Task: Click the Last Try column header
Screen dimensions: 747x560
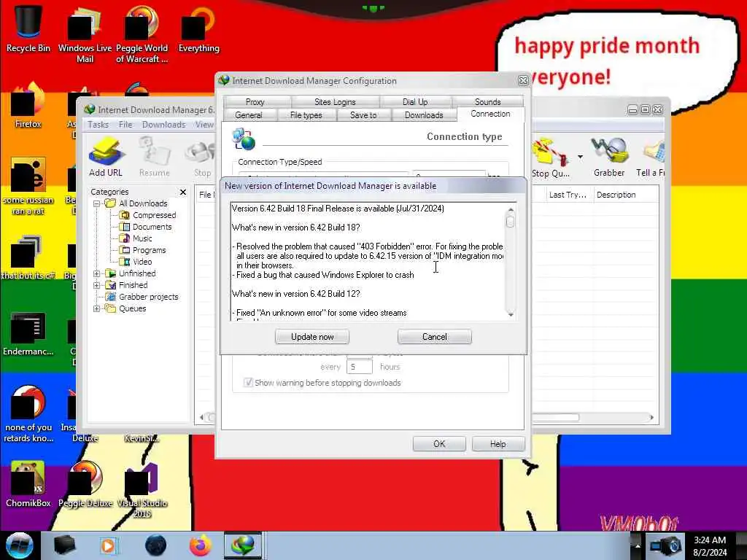Action: pos(569,195)
